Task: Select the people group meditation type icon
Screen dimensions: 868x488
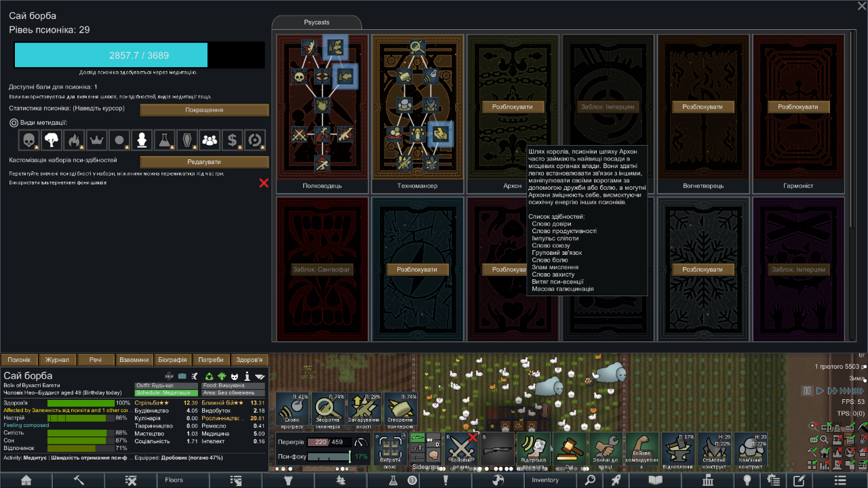Action: [x=210, y=140]
